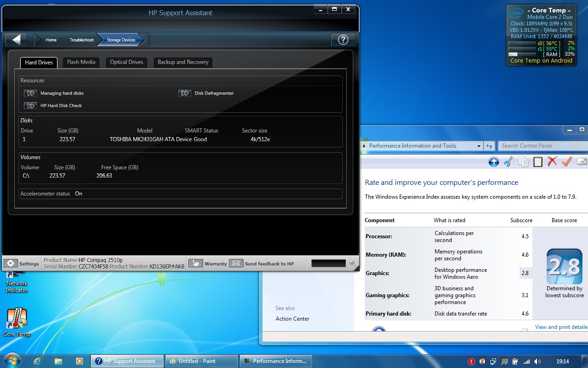Click the 2.8 base score badge
Viewport: 588px width, 368px height.
(x=564, y=267)
